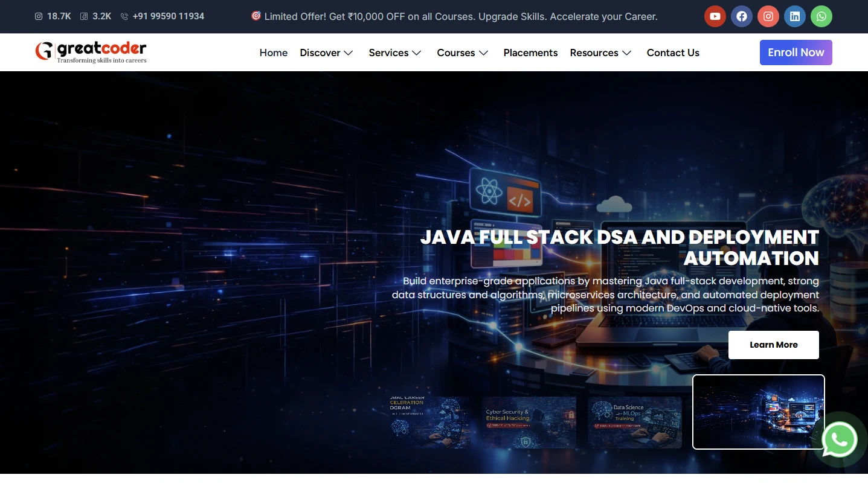Screen dimensions: 868x501
Task: Call the +91 99590 11934 phone link
Action: click(x=162, y=16)
